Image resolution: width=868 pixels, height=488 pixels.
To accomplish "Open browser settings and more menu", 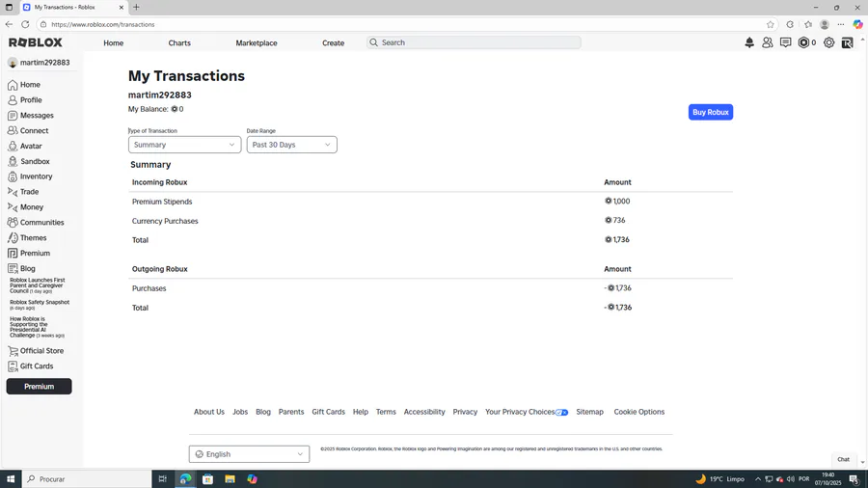I will pyautogui.click(x=841, y=24).
